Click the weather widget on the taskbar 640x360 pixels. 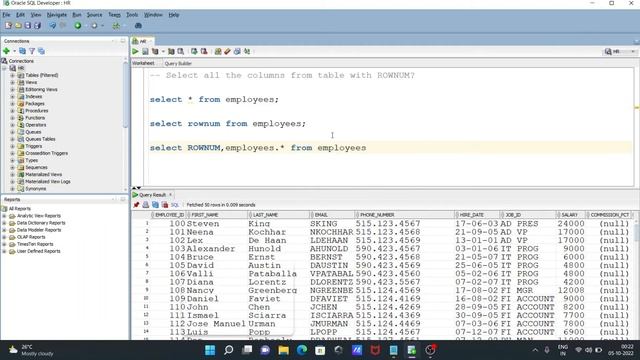click(x=31, y=350)
